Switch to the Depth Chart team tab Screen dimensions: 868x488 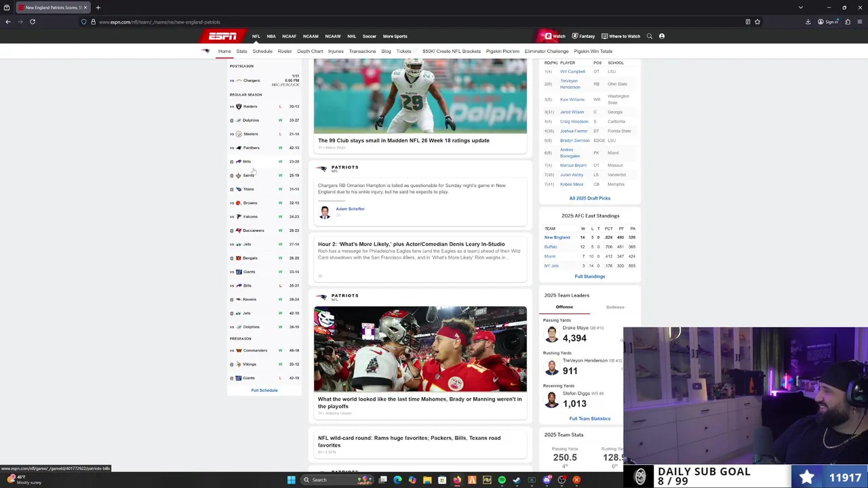pyautogui.click(x=310, y=52)
